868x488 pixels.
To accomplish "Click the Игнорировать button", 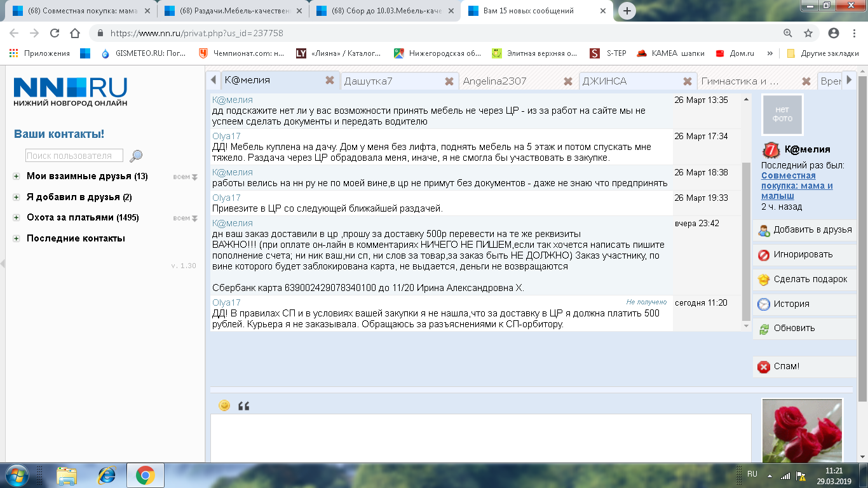I will (804, 255).
